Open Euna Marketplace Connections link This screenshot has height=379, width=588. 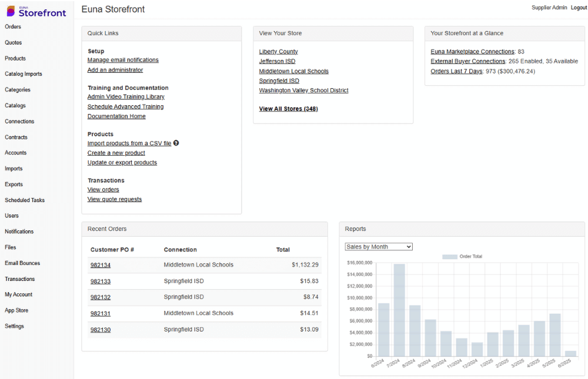(x=473, y=51)
